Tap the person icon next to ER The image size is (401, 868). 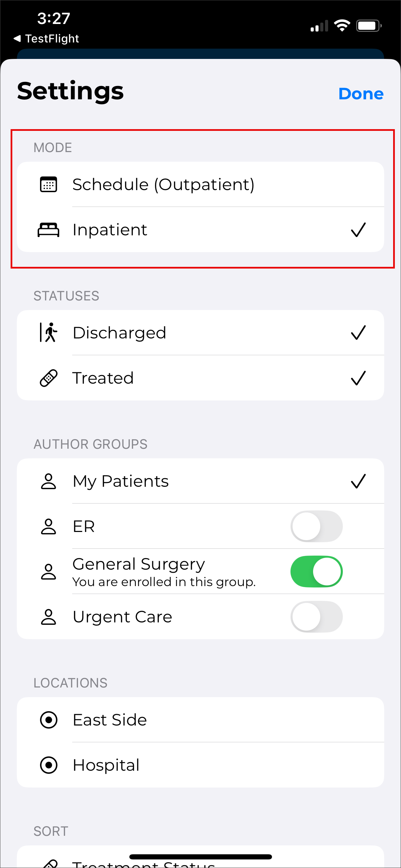49,526
